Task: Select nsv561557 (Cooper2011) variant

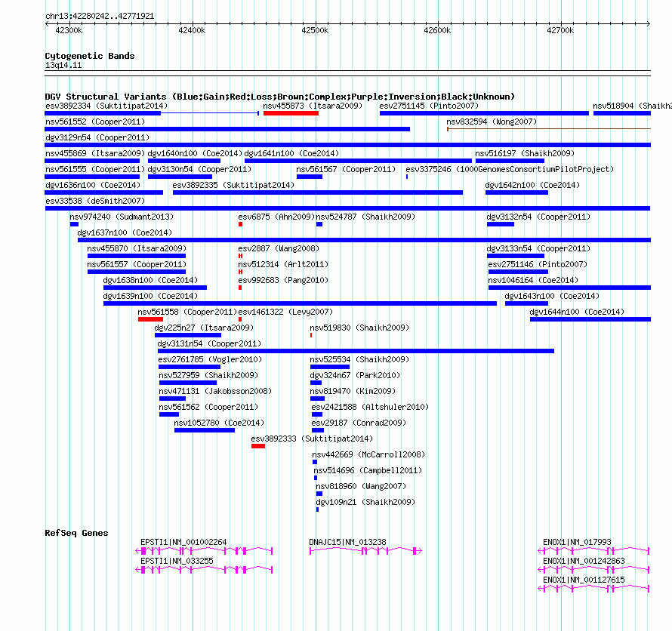Action: [137, 272]
